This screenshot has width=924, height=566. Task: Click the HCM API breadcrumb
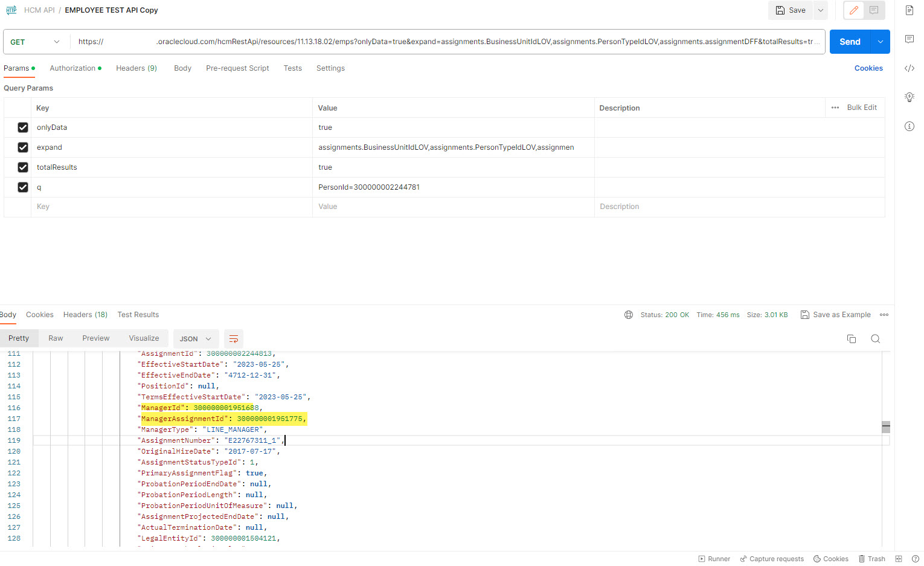click(x=39, y=10)
